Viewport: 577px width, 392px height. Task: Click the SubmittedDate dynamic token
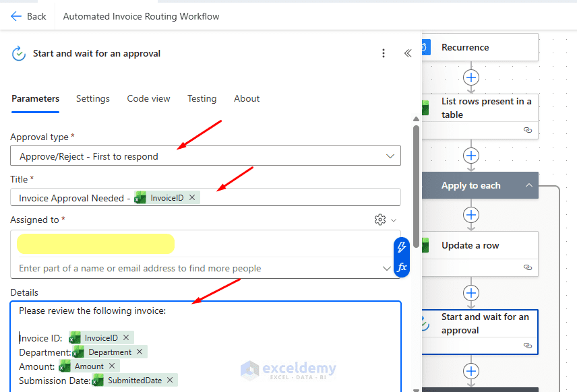pos(134,381)
